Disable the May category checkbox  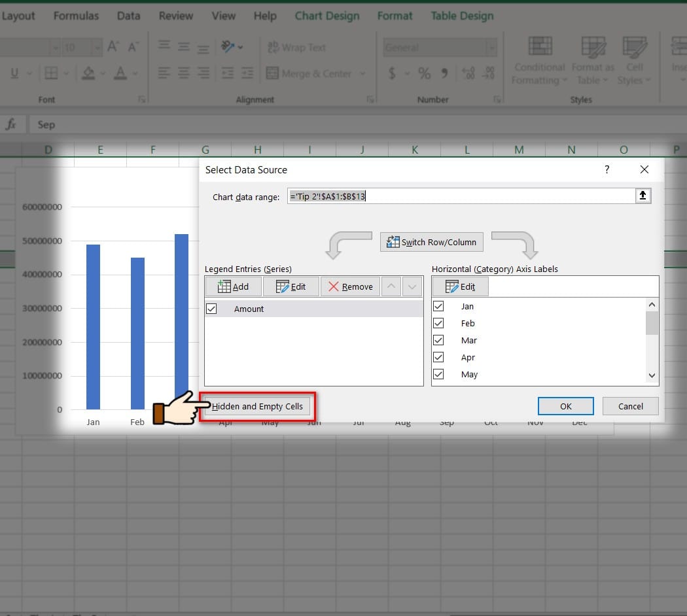pos(438,374)
